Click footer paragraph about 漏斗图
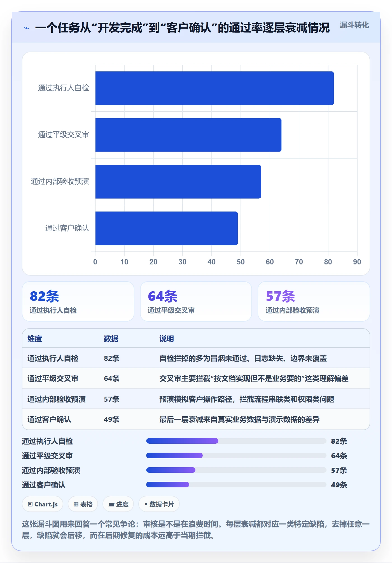This screenshot has height=563, width=392. (196, 530)
